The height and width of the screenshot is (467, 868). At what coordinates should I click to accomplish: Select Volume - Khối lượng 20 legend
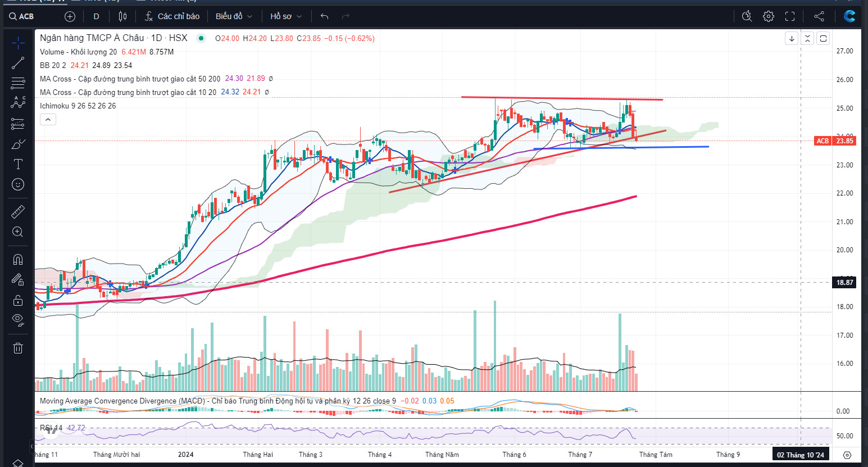(78, 52)
